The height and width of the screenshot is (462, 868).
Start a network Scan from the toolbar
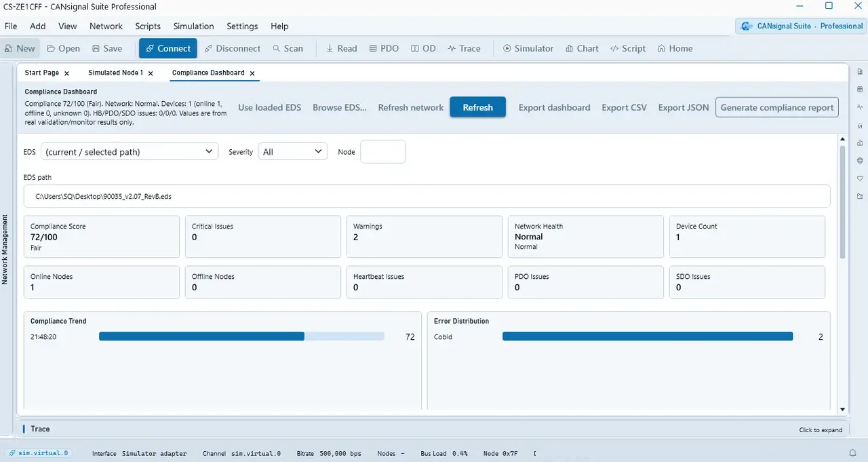tap(288, 48)
